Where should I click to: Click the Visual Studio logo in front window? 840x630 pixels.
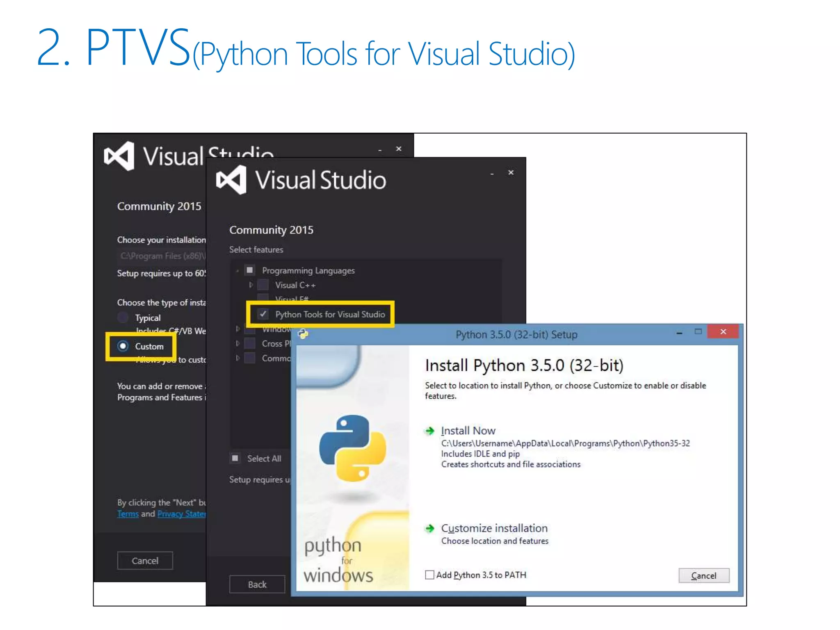click(x=231, y=180)
